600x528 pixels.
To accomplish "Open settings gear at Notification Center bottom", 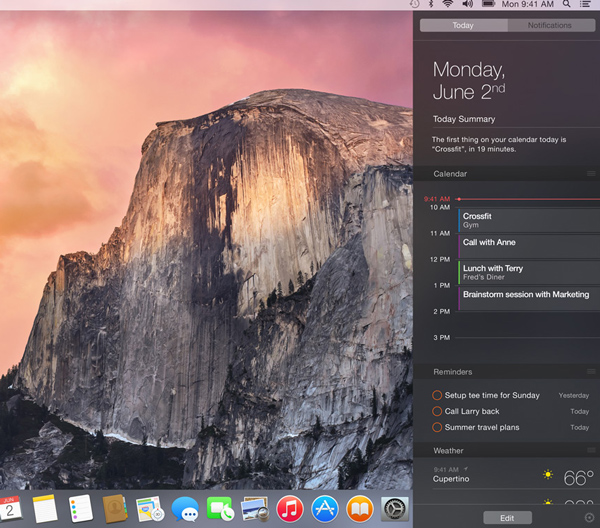I will coord(589,518).
